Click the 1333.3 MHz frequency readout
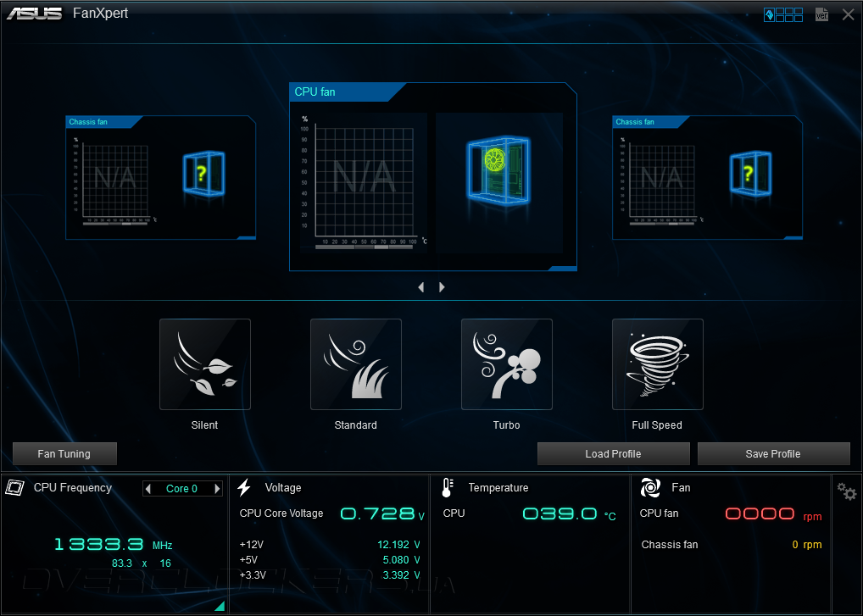 [x=114, y=545]
